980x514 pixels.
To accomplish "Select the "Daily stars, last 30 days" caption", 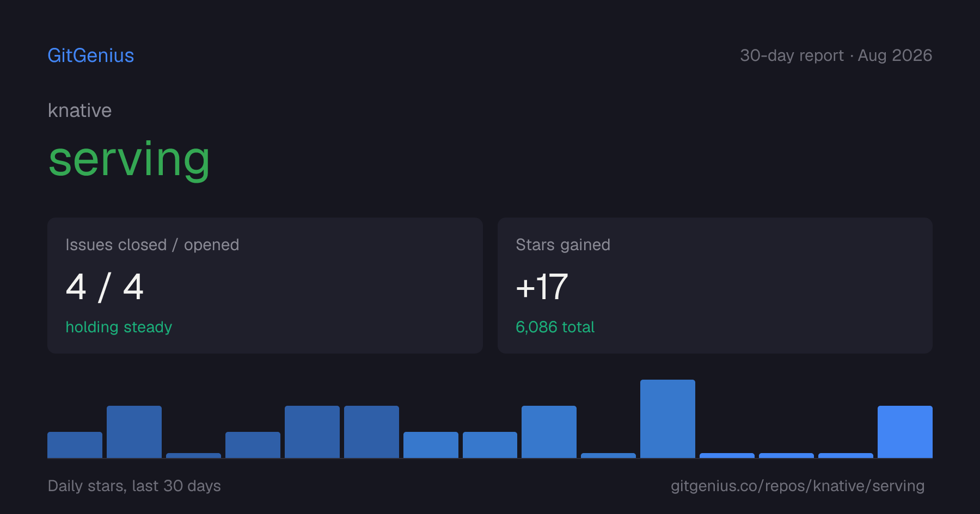I will pyautogui.click(x=134, y=486).
